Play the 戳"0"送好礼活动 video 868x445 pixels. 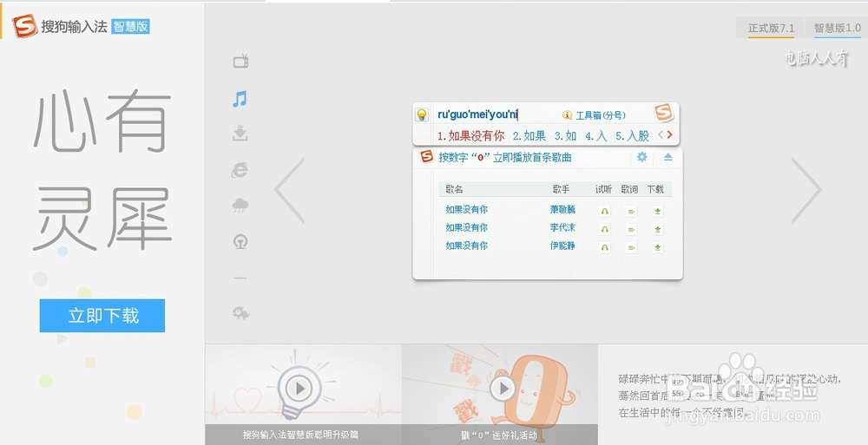(503, 389)
